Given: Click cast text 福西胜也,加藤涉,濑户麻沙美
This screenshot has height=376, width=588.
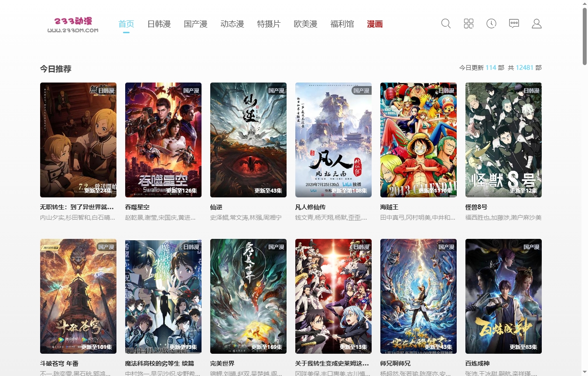Looking at the screenshot, I should 503,217.
